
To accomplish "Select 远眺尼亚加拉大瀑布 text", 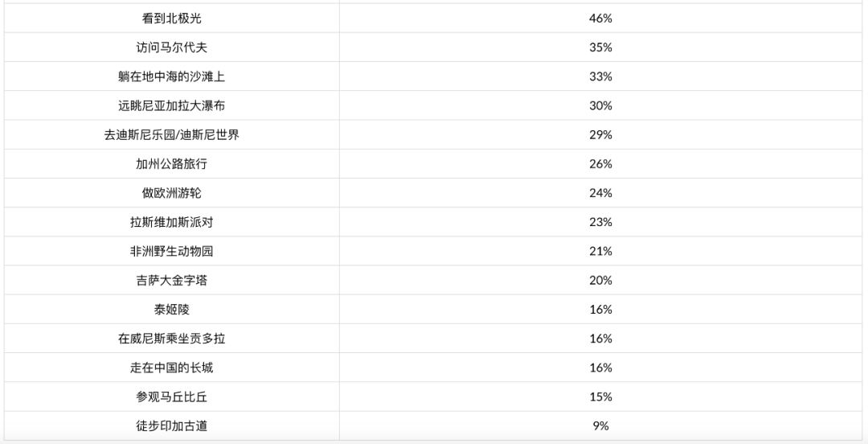I will pyautogui.click(x=172, y=106).
